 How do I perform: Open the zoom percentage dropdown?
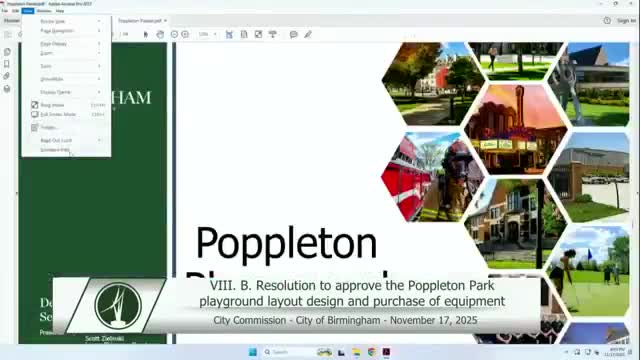208,35
